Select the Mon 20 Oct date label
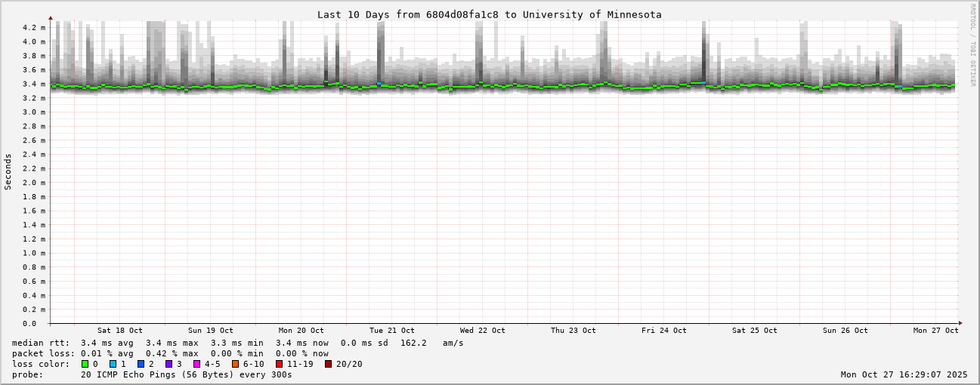Viewport: 980px width, 385px height. [x=301, y=331]
